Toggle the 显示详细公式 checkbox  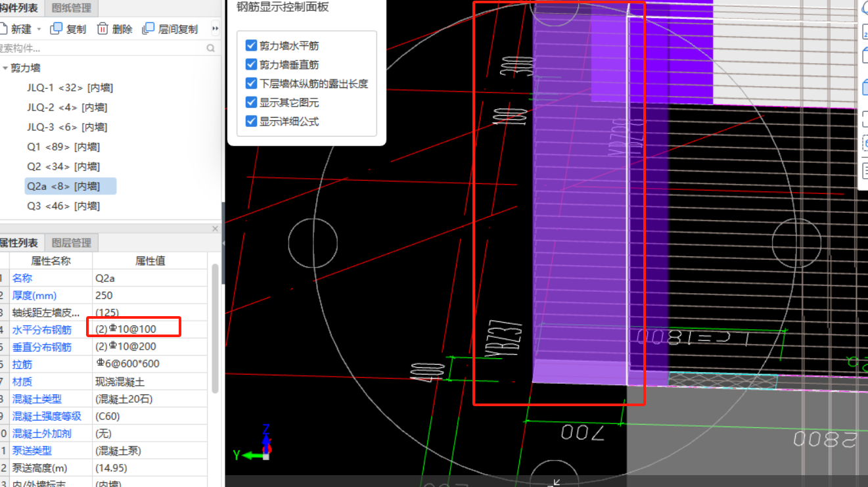[250, 121]
